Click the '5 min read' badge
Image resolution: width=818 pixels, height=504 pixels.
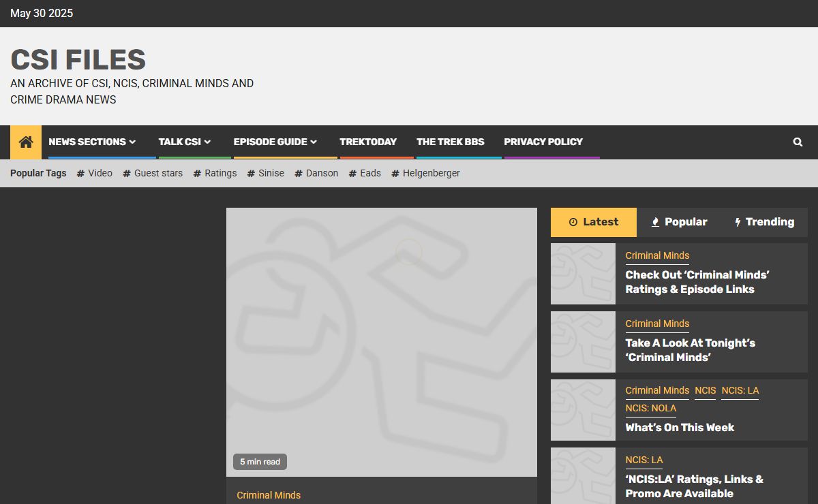click(260, 462)
